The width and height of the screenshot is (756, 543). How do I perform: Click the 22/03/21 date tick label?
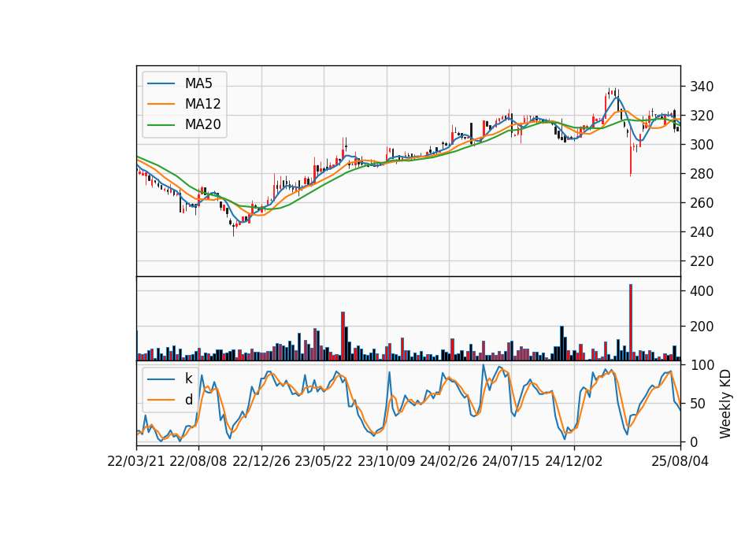(136, 461)
